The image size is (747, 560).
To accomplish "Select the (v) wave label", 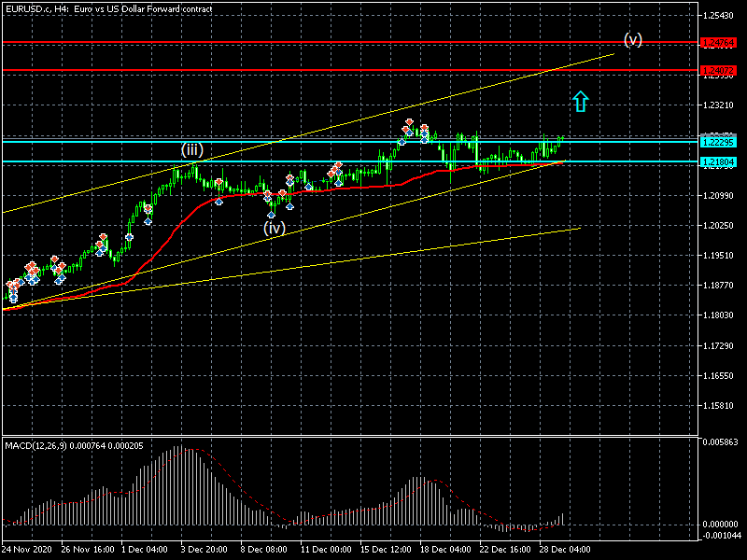I will click(x=633, y=39).
